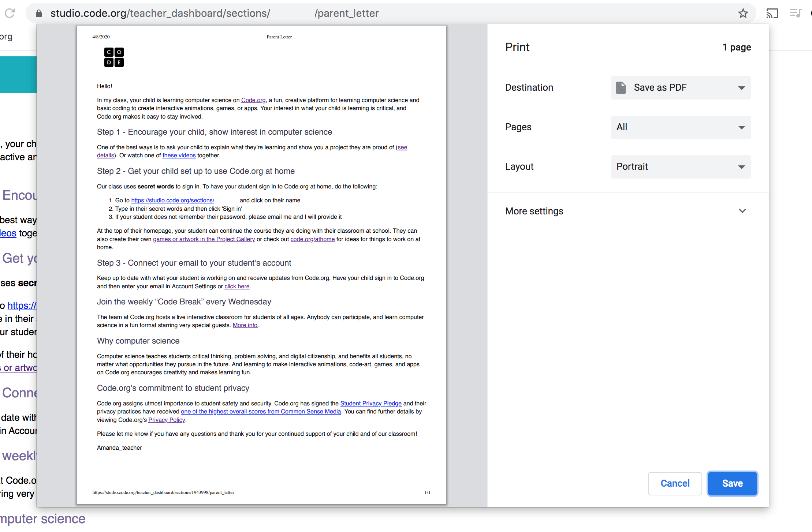Cancel the print dialog
This screenshot has width=812, height=532.
675,483
